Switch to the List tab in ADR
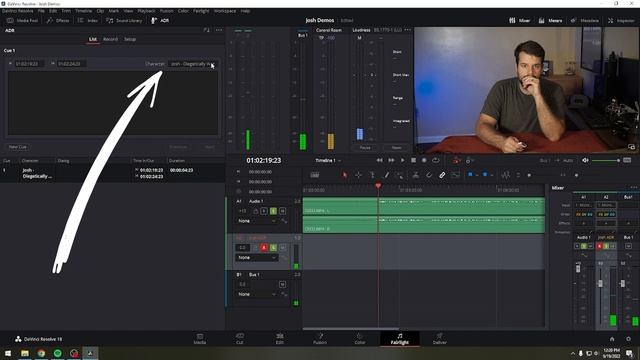The height and width of the screenshot is (360, 640). pos(93,39)
